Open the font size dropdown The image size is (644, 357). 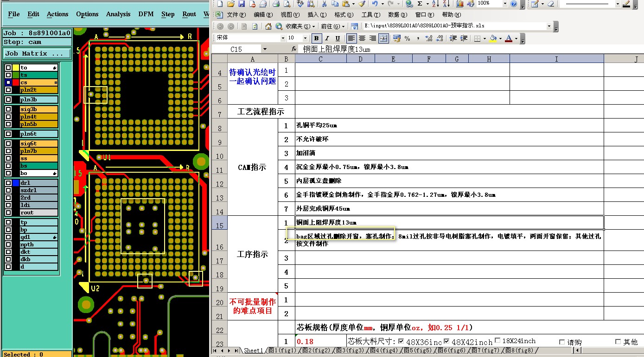[305, 38]
